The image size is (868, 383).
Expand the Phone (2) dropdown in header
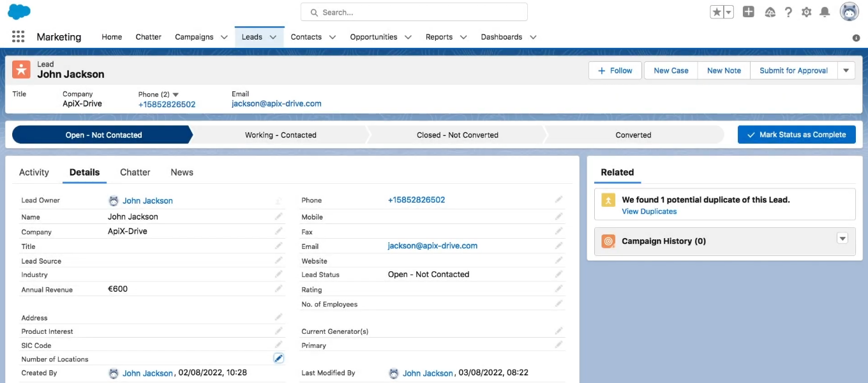click(x=175, y=93)
